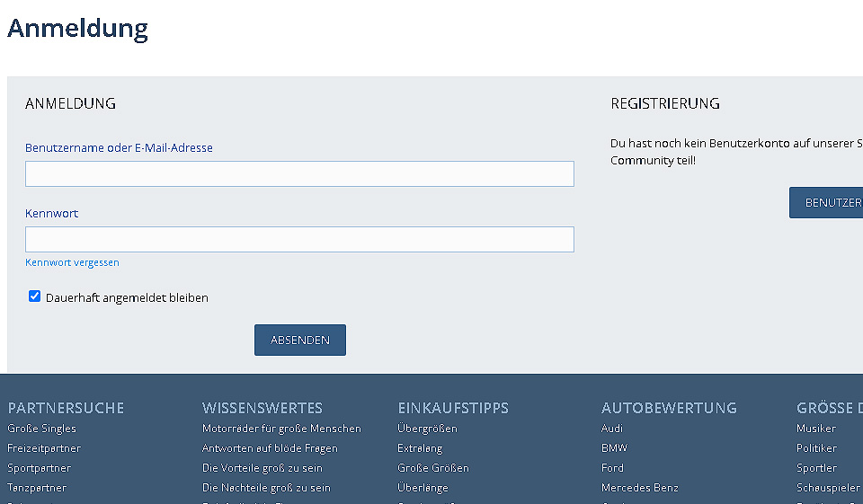Click the Übergrößen shopping link
The width and height of the screenshot is (863, 504).
point(427,429)
